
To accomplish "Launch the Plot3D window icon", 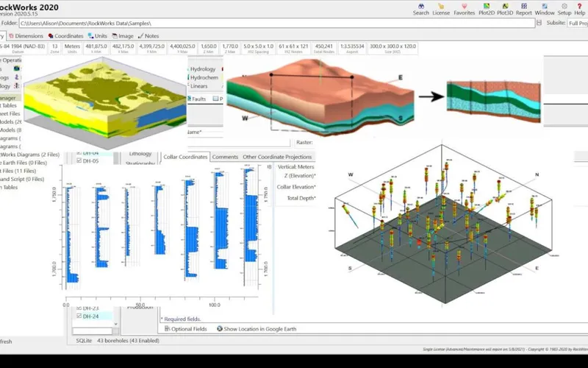I will click(x=505, y=7).
